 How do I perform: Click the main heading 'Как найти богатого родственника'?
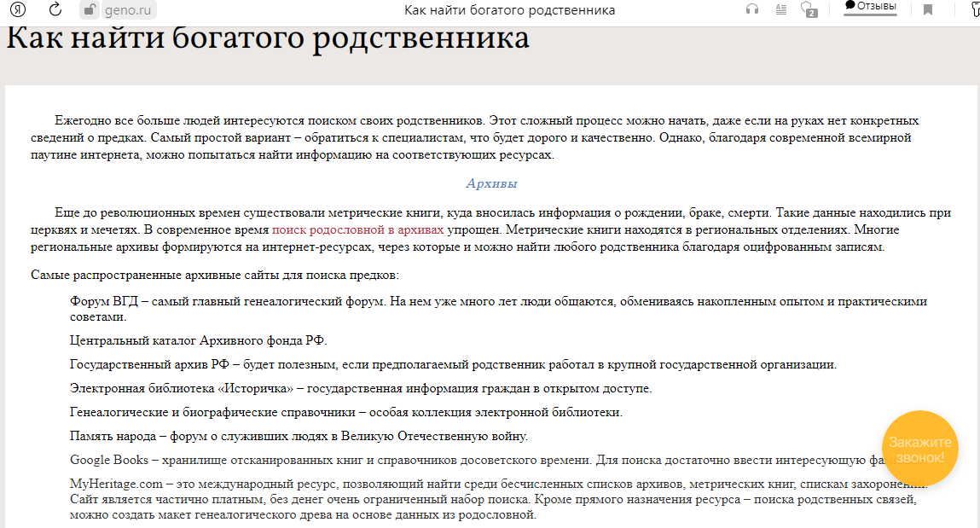point(268,38)
